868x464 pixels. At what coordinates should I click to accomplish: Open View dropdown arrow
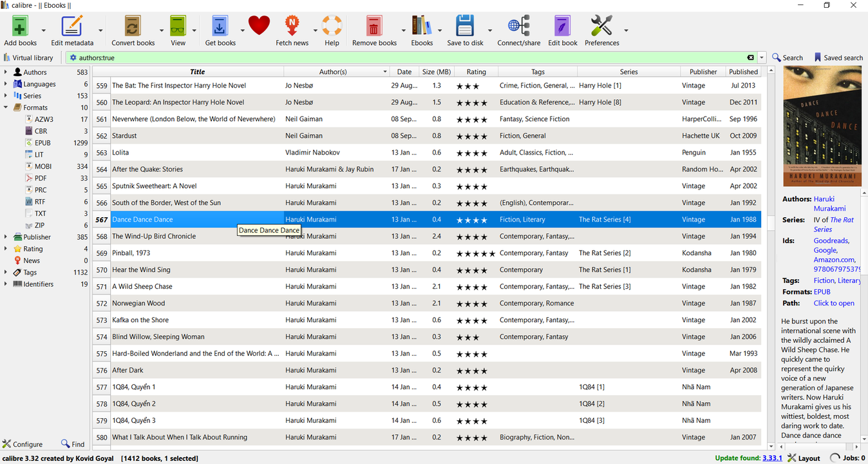click(x=194, y=30)
